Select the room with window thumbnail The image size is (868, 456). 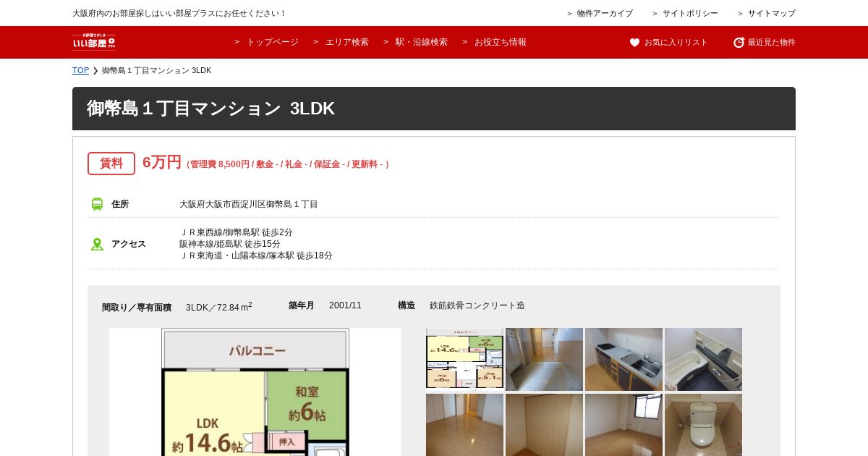click(x=624, y=425)
